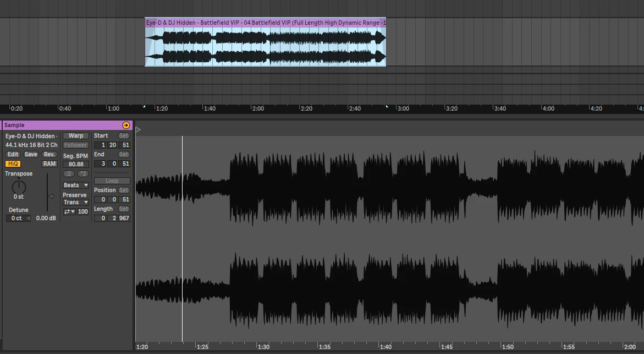Open the Trans preserve dropdown

click(75, 202)
